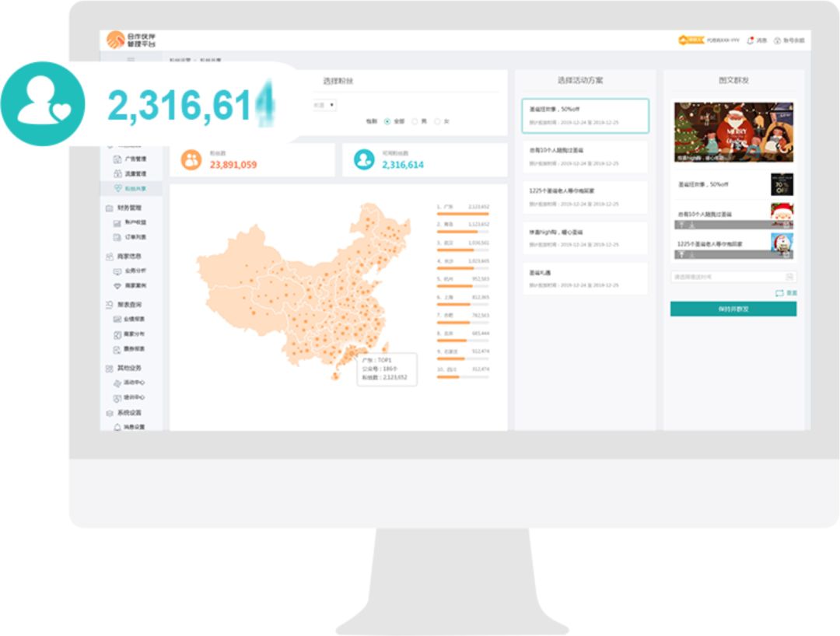840x636 pixels.
Task: Open the 票券报表 icon in sidebar
Action: tap(117, 349)
